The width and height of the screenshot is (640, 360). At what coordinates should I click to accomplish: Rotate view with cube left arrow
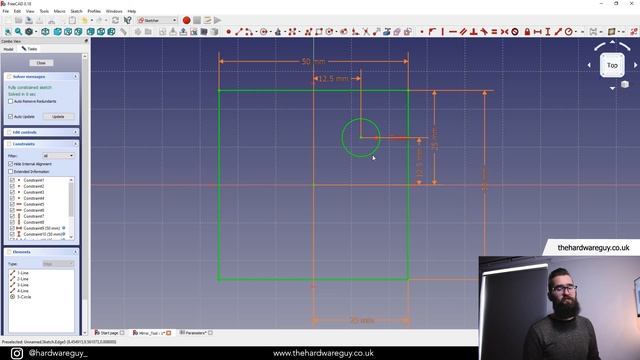coord(589,65)
